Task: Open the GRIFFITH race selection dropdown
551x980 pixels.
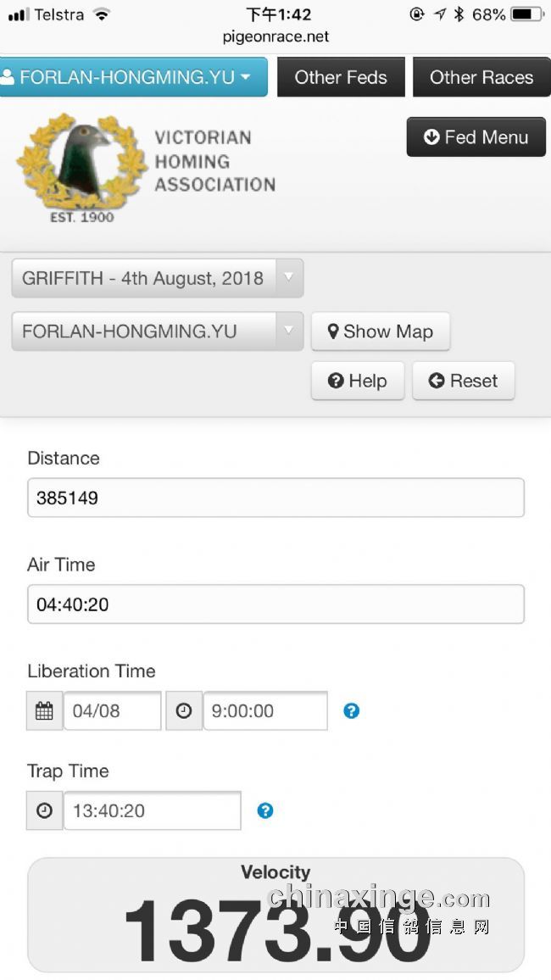Action: tap(158, 278)
